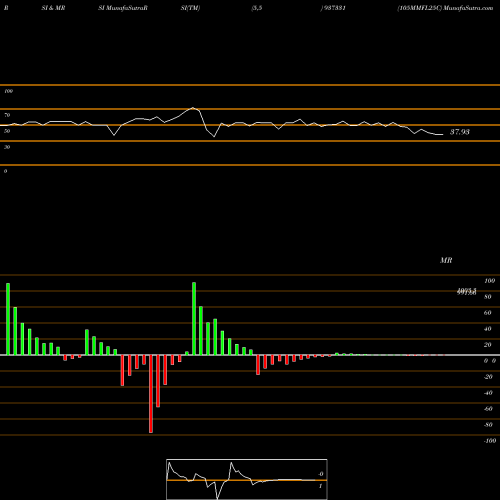This screenshot has width=500, height=500.
Task: Click the RSI axis label 70
Action: [x=7, y=115]
